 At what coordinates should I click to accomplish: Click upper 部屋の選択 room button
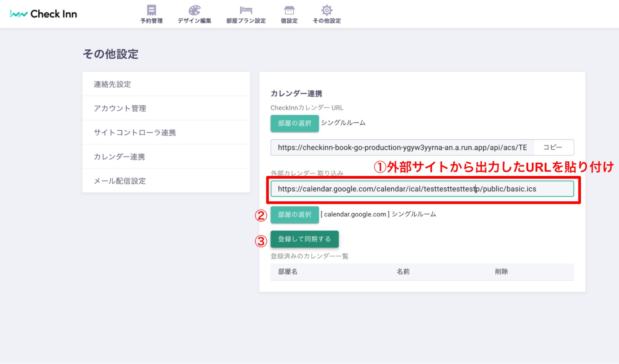pos(295,123)
